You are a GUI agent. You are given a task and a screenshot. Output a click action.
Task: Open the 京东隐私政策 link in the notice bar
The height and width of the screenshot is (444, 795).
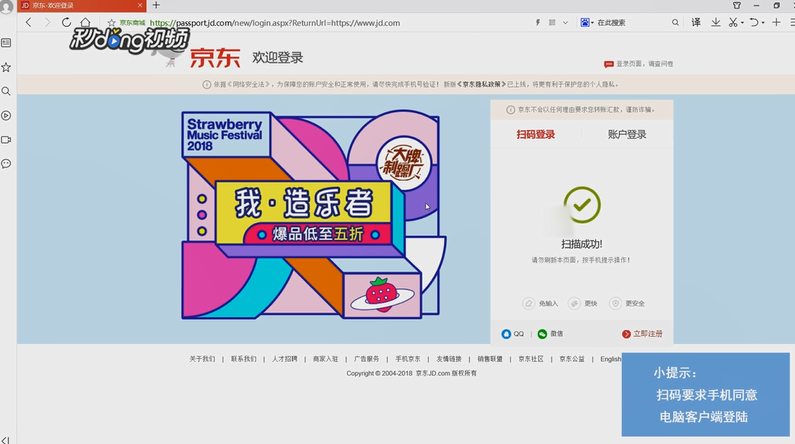coord(481,84)
